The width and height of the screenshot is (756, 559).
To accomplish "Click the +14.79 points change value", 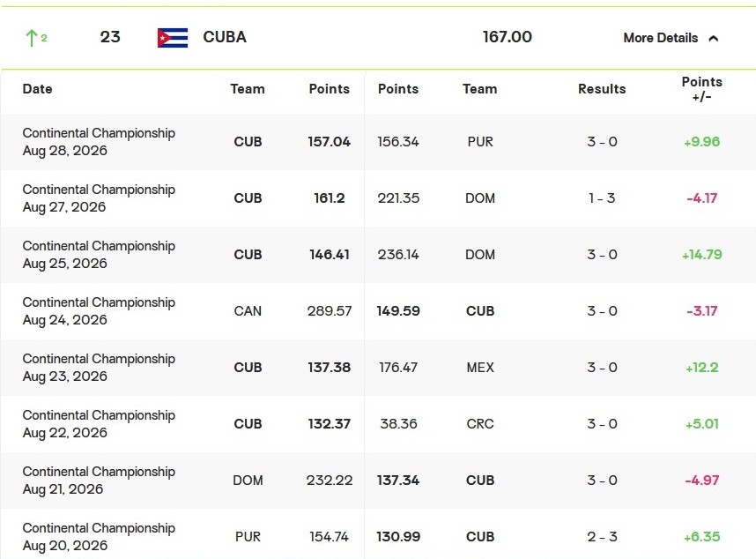I will (x=702, y=255).
